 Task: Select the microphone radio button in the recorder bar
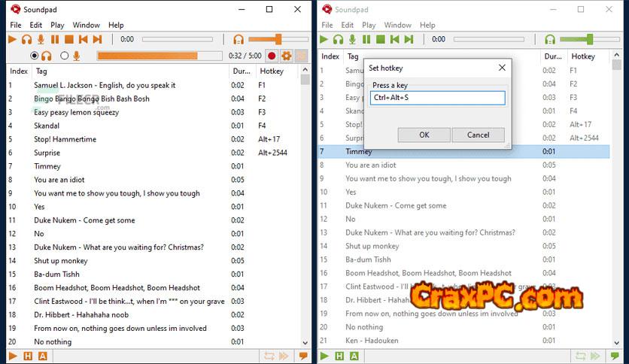pos(65,56)
